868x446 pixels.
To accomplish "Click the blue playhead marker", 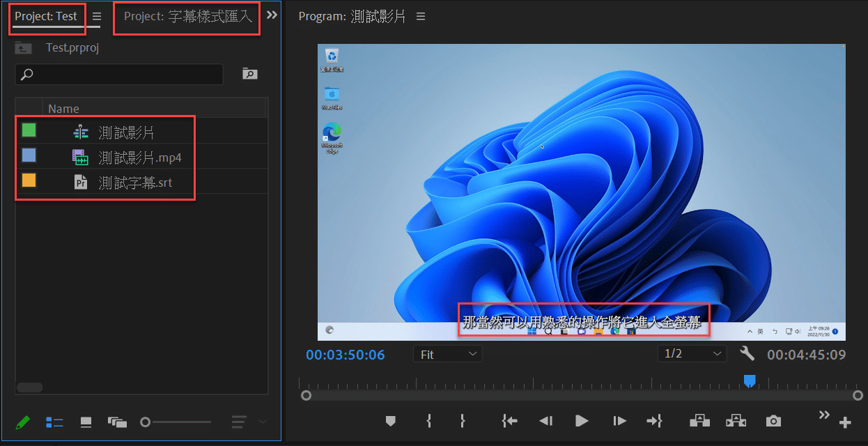I will [750, 380].
